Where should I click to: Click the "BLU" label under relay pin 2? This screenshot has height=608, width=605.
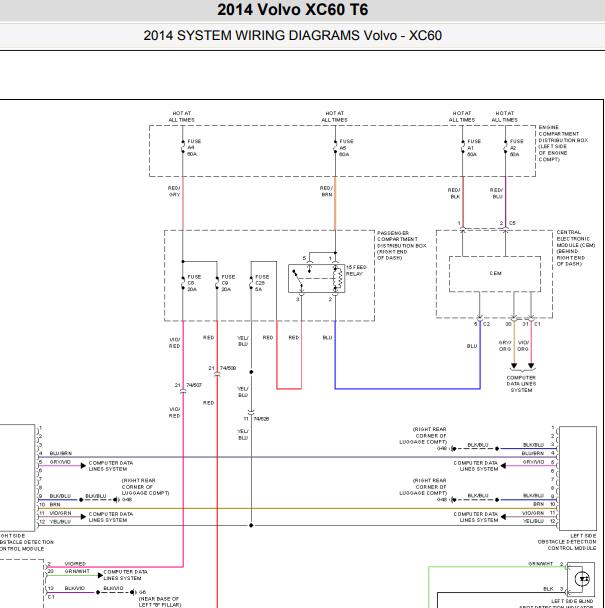(x=327, y=338)
